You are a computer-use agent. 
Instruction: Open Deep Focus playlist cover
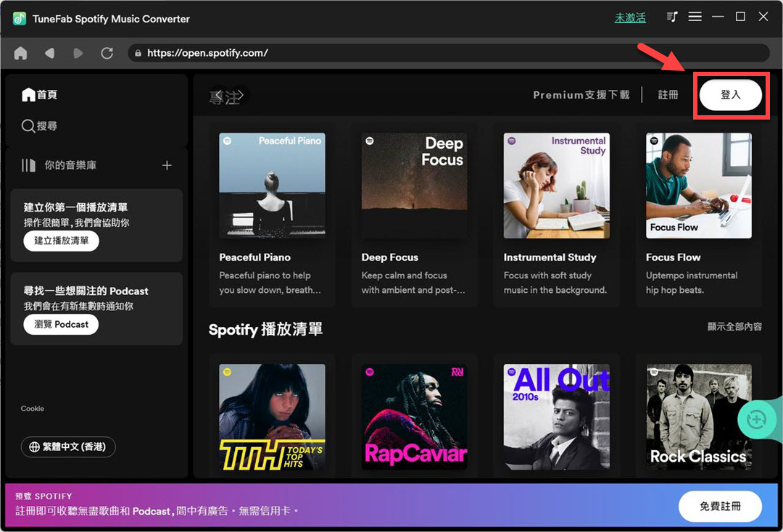(415, 186)
